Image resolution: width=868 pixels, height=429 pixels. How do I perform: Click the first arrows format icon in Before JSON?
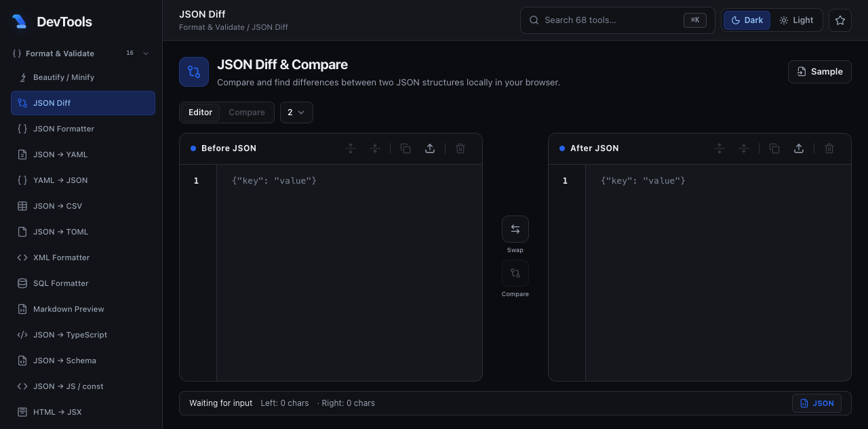351,148
